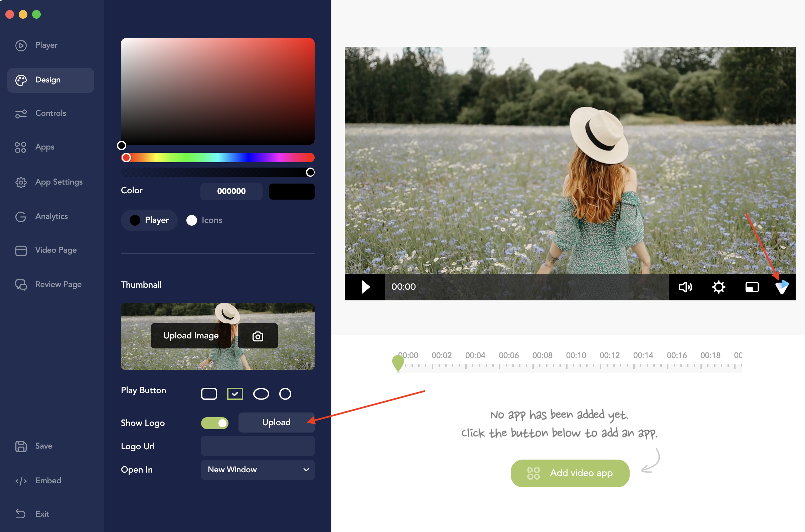Pick a shade in the color gradient area
This screenshot has height=532, width=805.
click(x=218, y=91)
